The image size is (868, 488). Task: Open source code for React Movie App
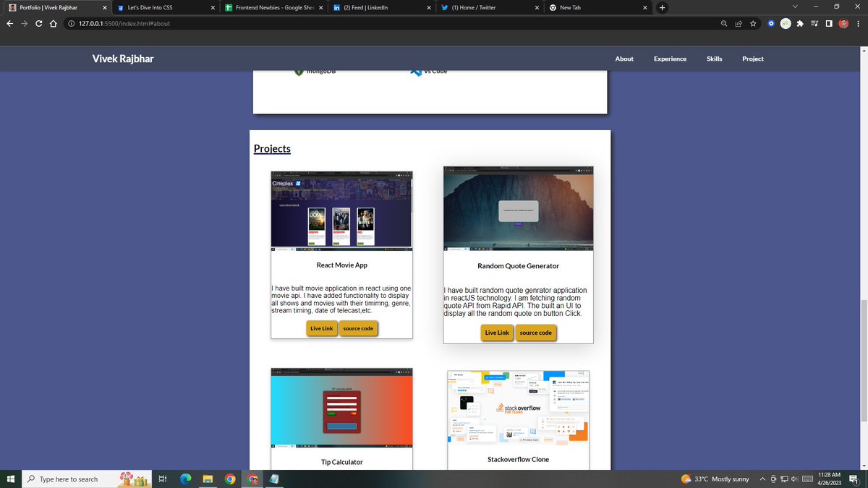pyautogui.click(x=358, y=328)
